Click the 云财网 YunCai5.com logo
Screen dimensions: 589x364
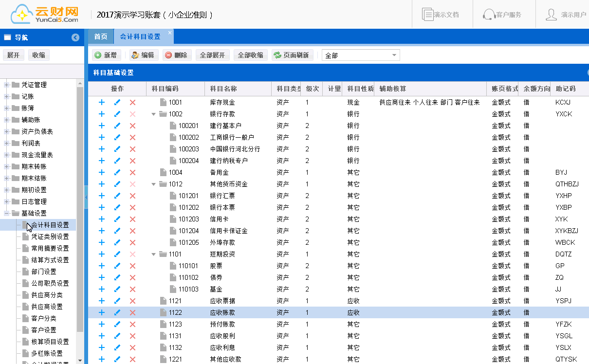(45, 14)
